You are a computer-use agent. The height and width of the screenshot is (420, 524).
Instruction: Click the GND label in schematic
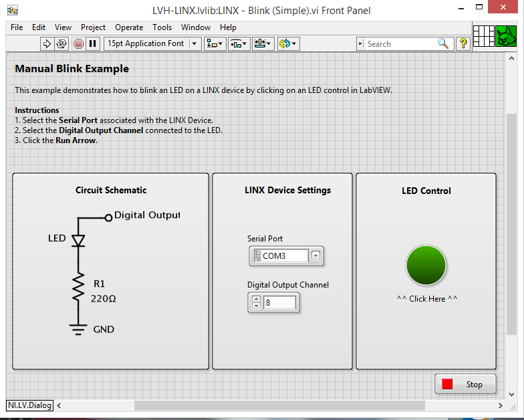coord(104,329)
